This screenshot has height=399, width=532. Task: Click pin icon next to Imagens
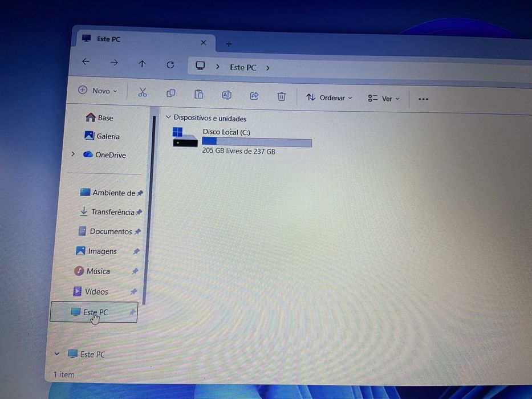coord(136,251)
